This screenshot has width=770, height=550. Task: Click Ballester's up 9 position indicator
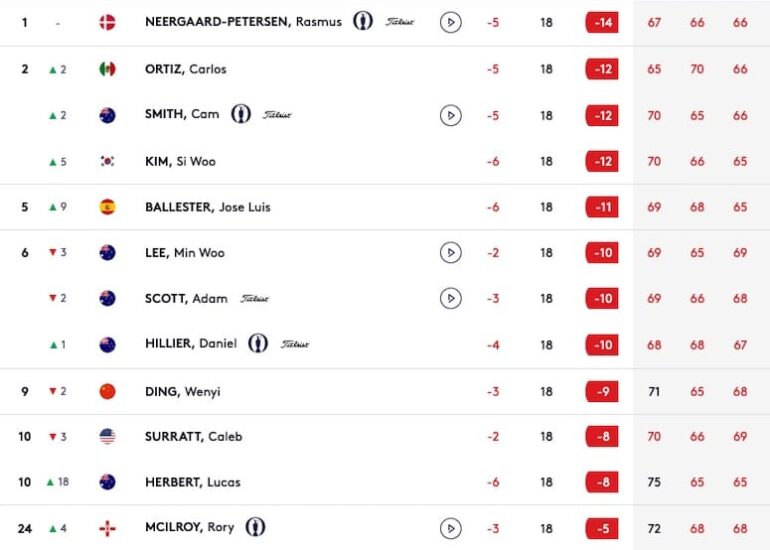57,207
